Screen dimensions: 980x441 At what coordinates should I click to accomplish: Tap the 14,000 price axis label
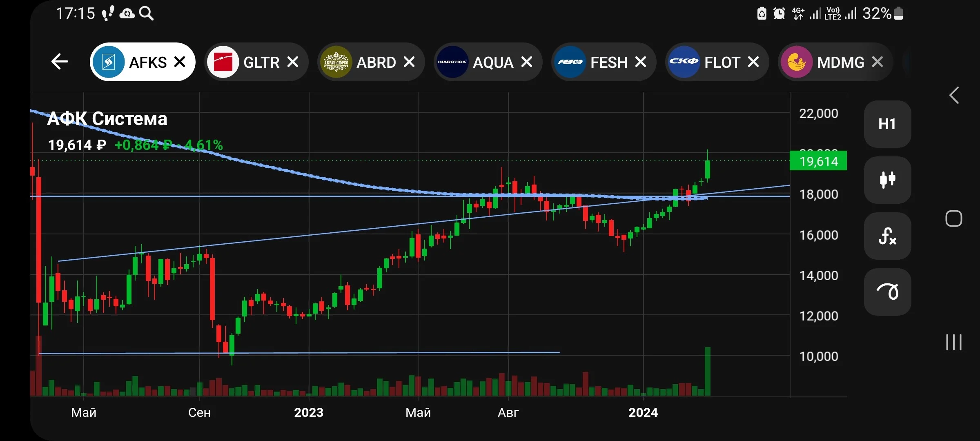coord(818,276)
